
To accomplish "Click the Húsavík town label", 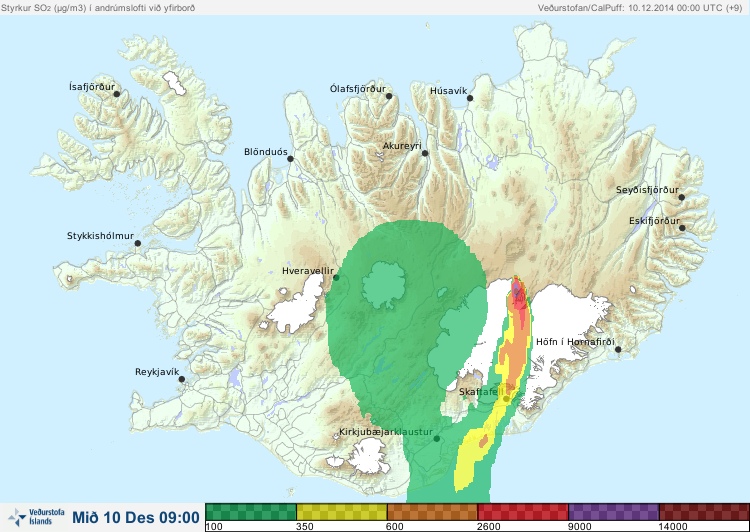I will point(448,91).
